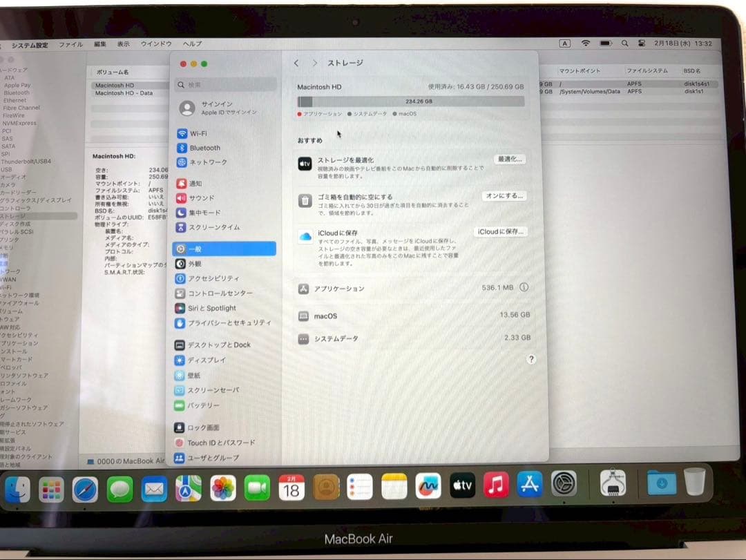Open Spotlight search in menu bar

coord(624,44)
